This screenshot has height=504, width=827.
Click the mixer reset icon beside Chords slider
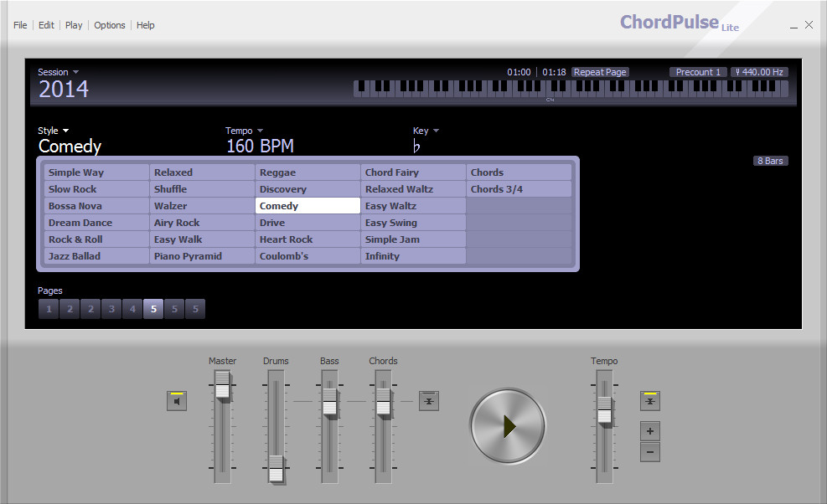429,401
